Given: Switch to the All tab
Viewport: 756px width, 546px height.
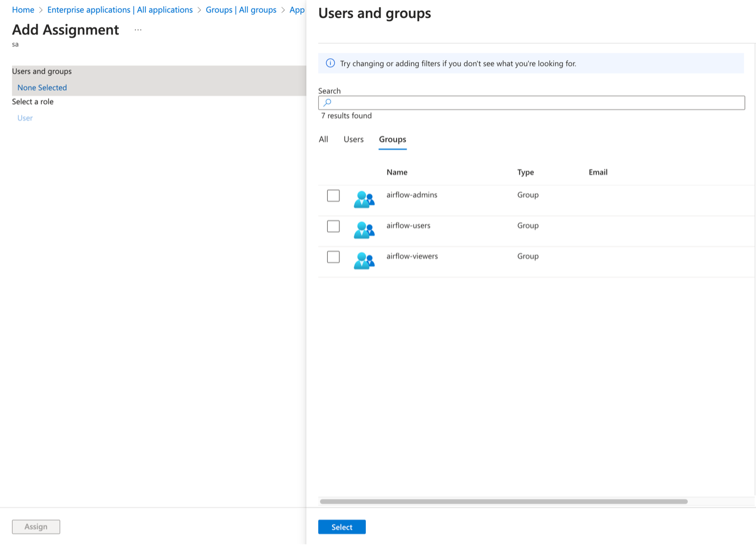Looking at the screenshot, I should 324,140.
